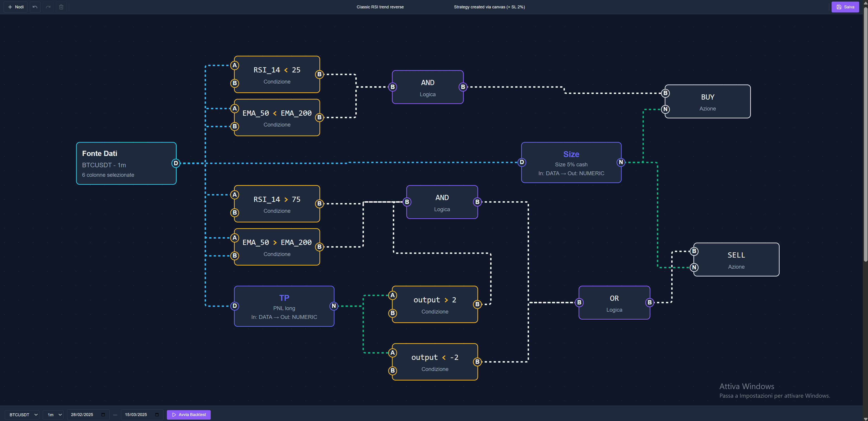This screenshot has width=868, height=421.
Task: Open the start date calendar picker
Action: coord(103,415)
